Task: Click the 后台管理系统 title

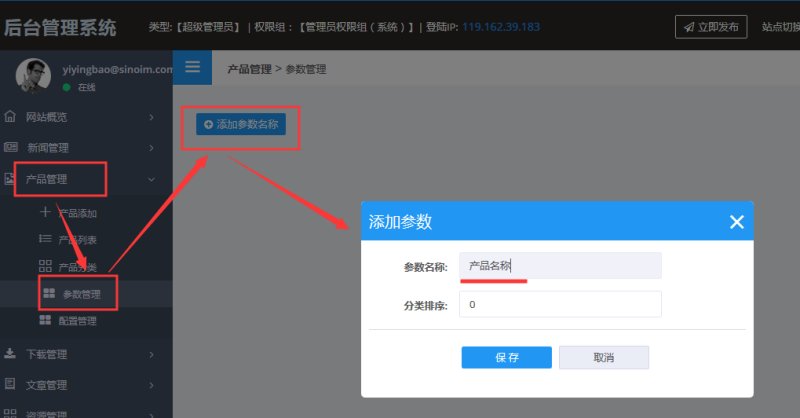Action: coord(60,28)
